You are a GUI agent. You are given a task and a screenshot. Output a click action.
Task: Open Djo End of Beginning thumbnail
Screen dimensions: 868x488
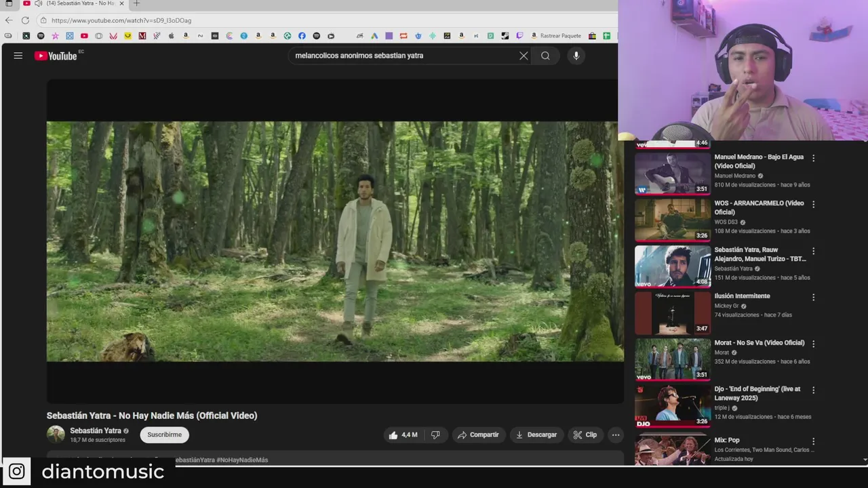pyautogui.click(x=673, y=406)
